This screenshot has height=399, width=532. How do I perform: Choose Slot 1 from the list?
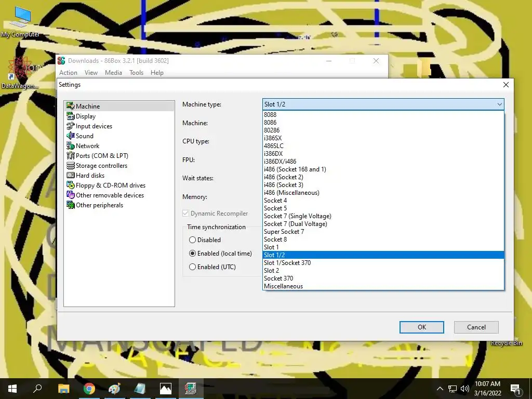(x=383, y=247)
